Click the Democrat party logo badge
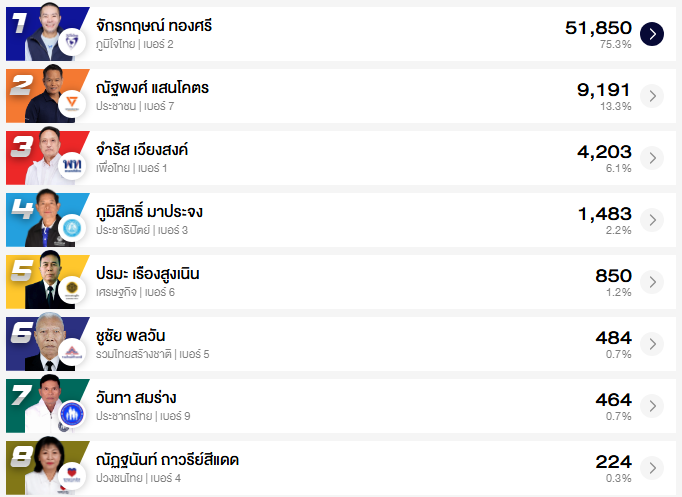Screen dimensions: 682x497 coord(71,229)
